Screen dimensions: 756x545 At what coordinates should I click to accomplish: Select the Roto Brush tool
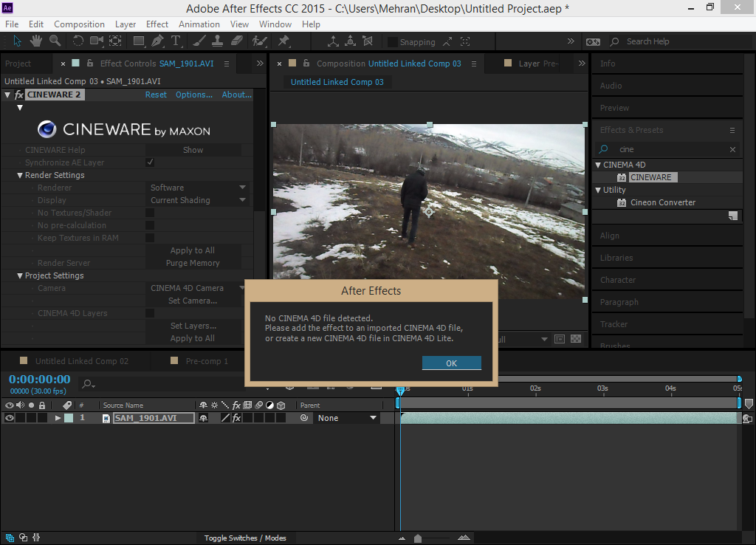[259, 41]
